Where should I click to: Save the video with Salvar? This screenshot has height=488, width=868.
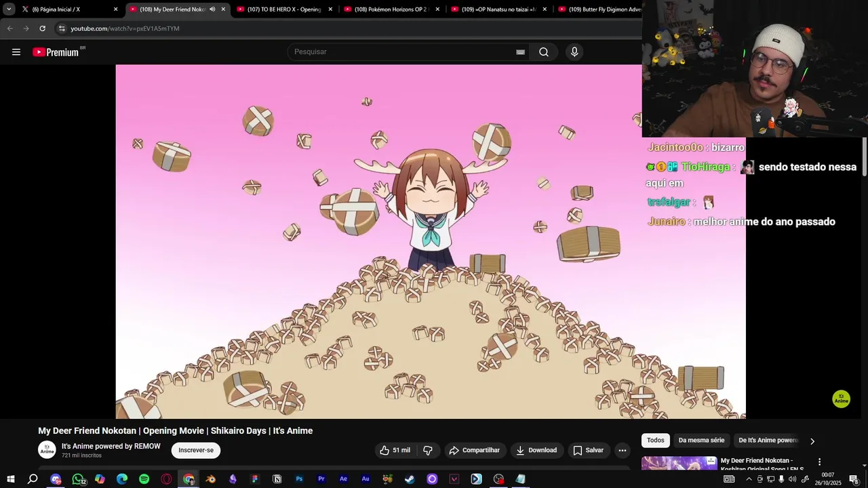(x=588, y=450)
